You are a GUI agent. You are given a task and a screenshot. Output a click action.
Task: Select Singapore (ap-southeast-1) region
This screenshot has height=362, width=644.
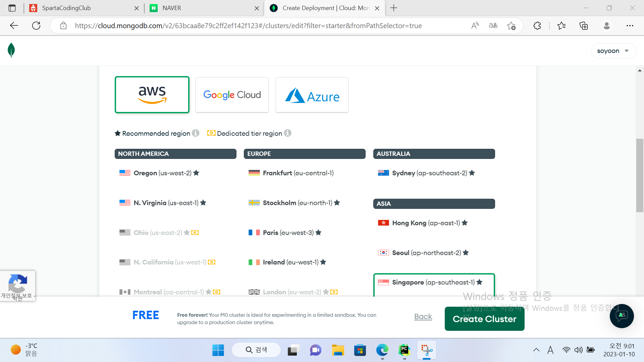(434, 285)
